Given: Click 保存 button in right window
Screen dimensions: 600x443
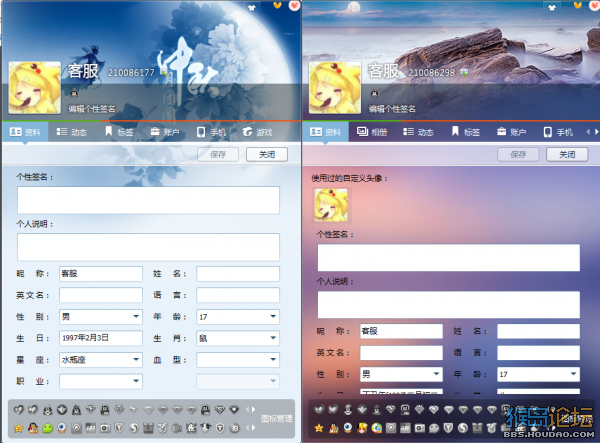Looking at the screenshot, I should tap(518, 155).
